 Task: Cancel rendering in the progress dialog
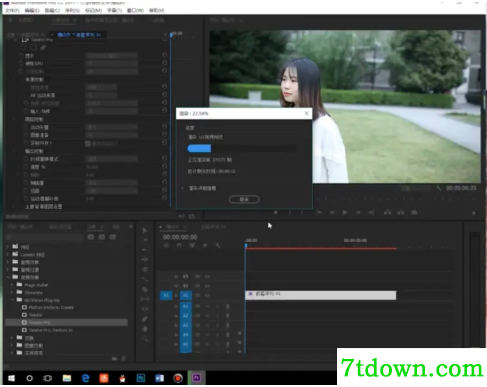pyautogui.click(x=244, y=199)
